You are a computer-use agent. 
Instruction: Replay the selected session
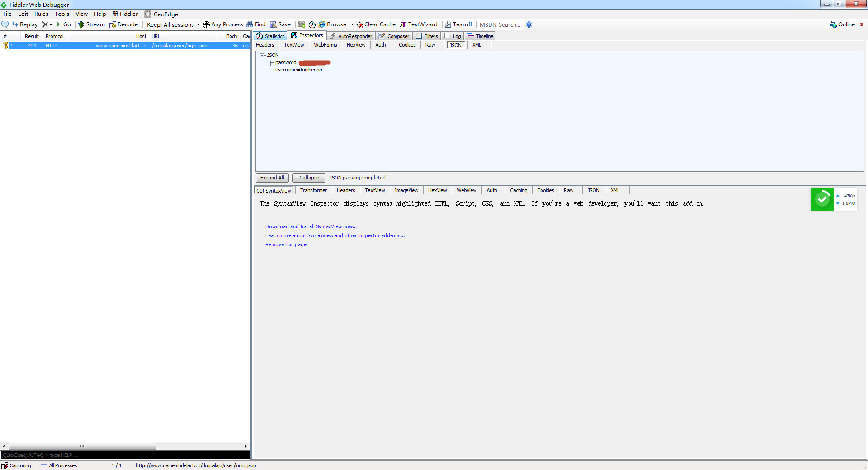(25, 24)
